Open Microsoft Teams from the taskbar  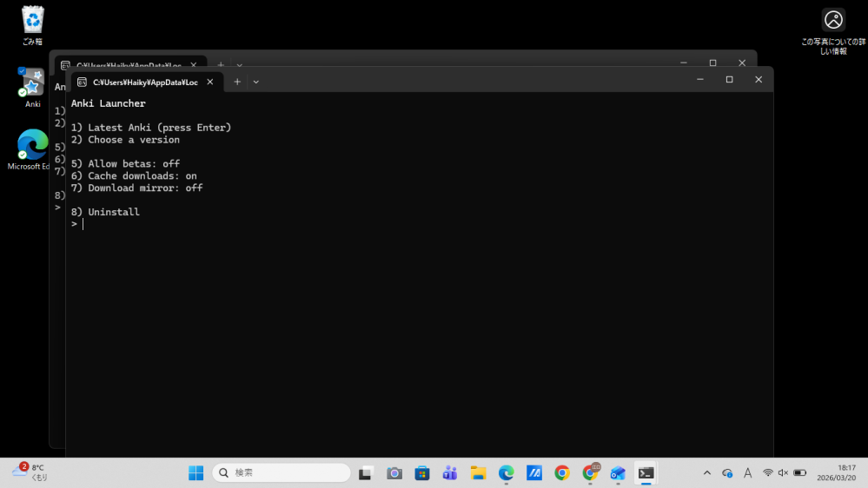click(x=450, y=473)
